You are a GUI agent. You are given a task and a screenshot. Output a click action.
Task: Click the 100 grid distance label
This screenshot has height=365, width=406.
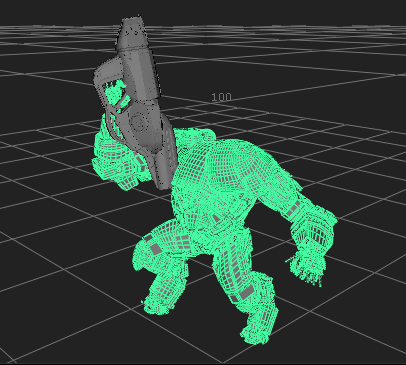coord(221,97)
